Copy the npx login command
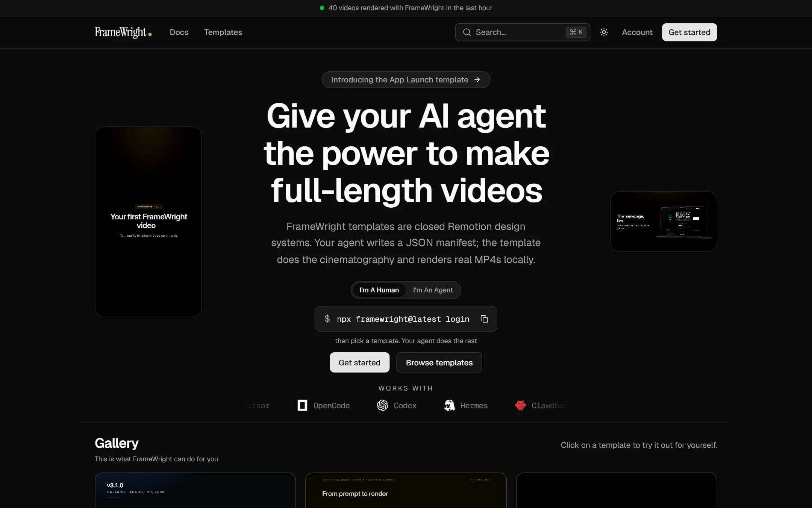The width and height of the screenshot is (812, 508). click(x=484, y=319)
